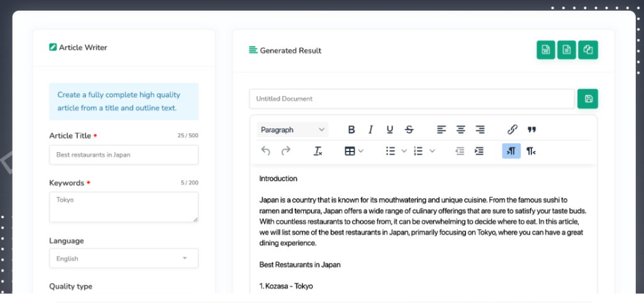The height and width of the screenshot is (303, 644).
Task: Save the document with the green save icon
Action: click(x=588, y=99)
